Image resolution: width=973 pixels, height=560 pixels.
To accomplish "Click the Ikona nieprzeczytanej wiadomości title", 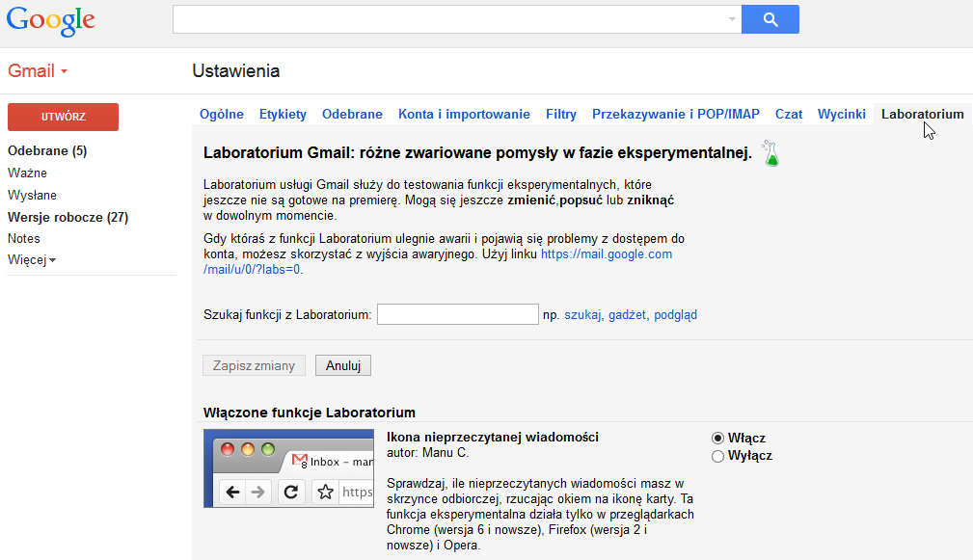I will coord(493,438).
